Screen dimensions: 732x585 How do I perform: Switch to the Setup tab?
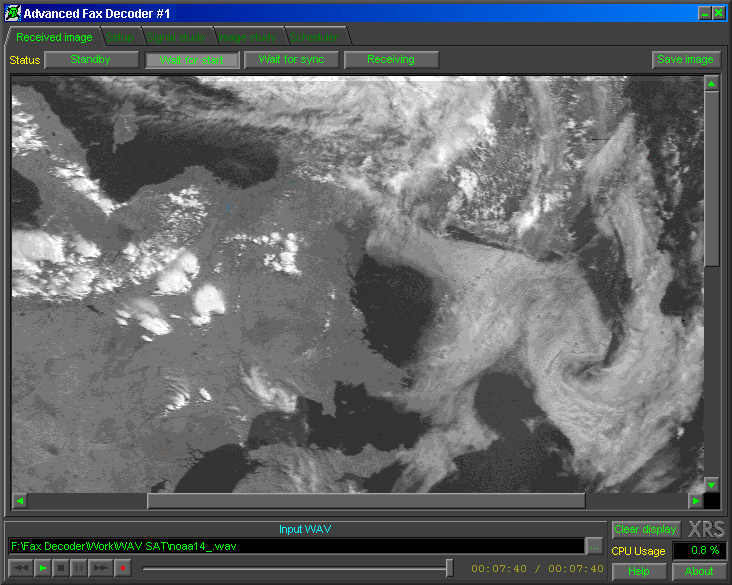click(x=121, y=38)
